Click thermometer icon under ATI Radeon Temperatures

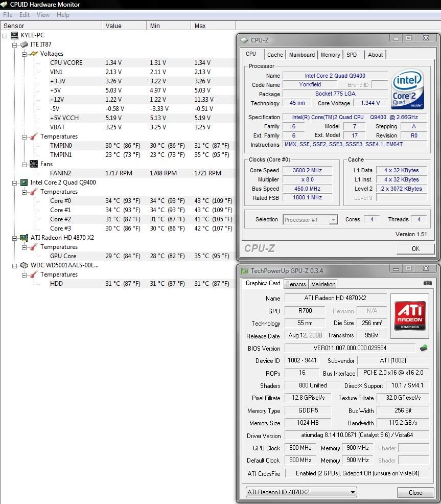pyautogui.click(x=34, y=247)
